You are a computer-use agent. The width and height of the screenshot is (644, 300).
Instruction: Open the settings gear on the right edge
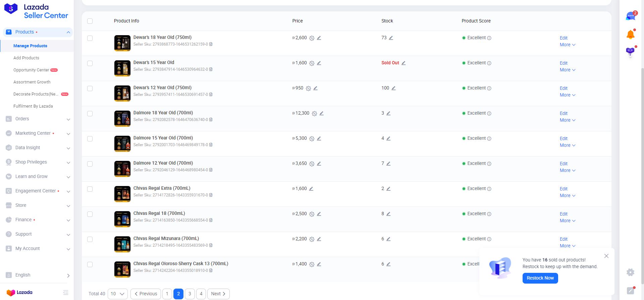[x=630, y=272]
